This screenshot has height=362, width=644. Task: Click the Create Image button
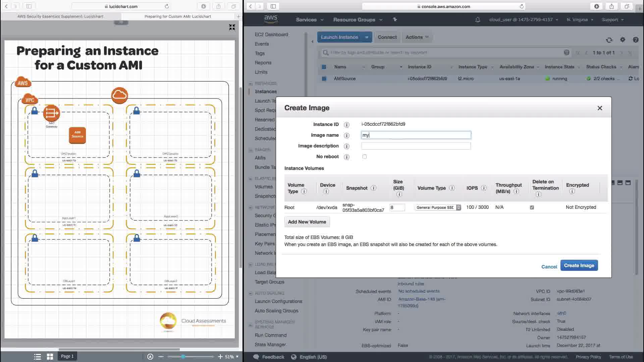pyautogui.click(x=579, y=265)
